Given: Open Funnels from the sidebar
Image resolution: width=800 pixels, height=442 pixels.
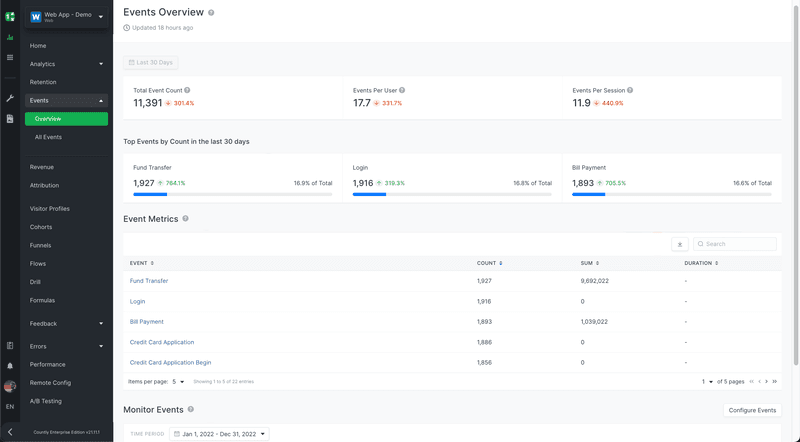Looking at the screenshot, I should 41,245.
